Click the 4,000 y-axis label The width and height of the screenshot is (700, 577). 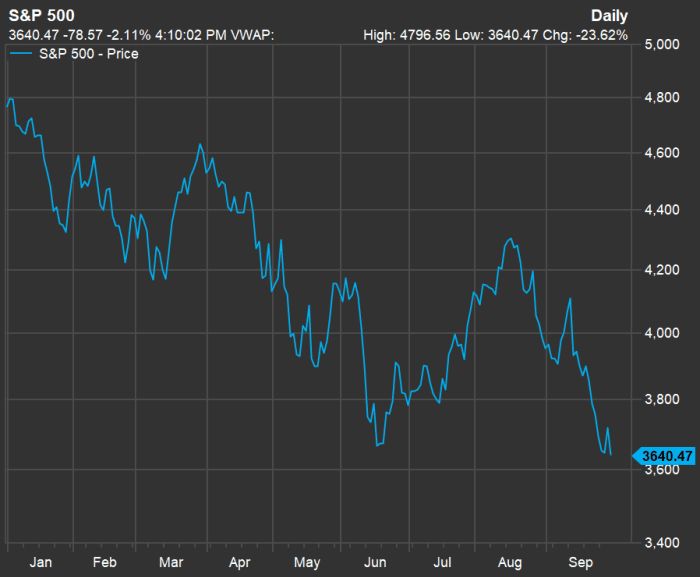[x=662, y=333]
